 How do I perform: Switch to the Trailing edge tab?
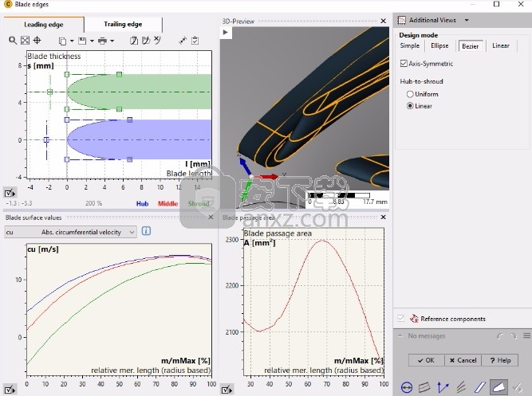(x=123, y=24)
